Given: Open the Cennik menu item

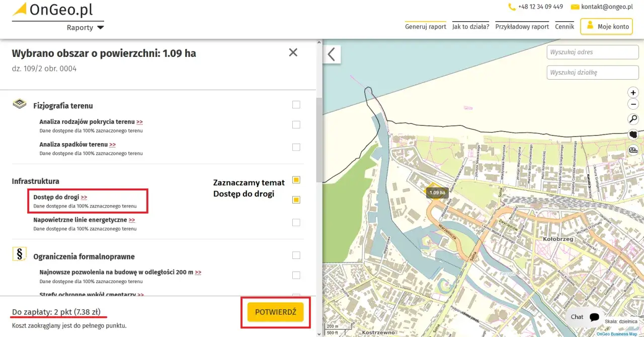Looking at the screenshot, I should (565, 26).
